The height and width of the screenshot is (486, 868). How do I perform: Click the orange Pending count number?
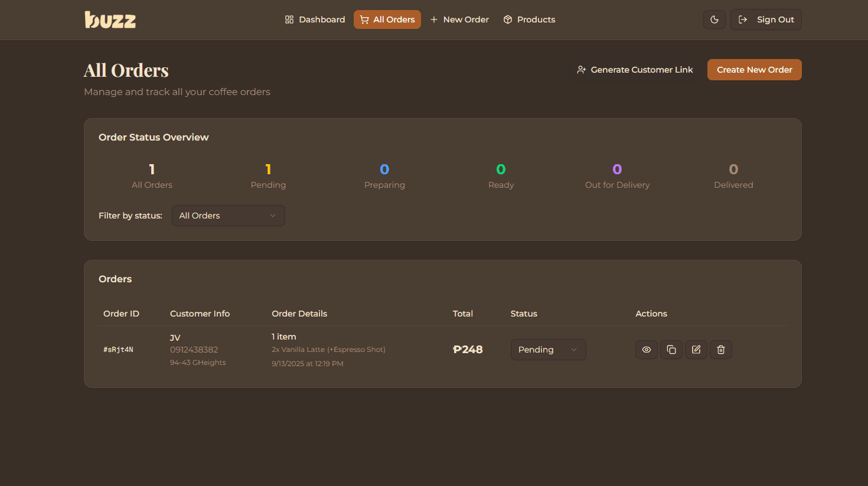point(268,169)
